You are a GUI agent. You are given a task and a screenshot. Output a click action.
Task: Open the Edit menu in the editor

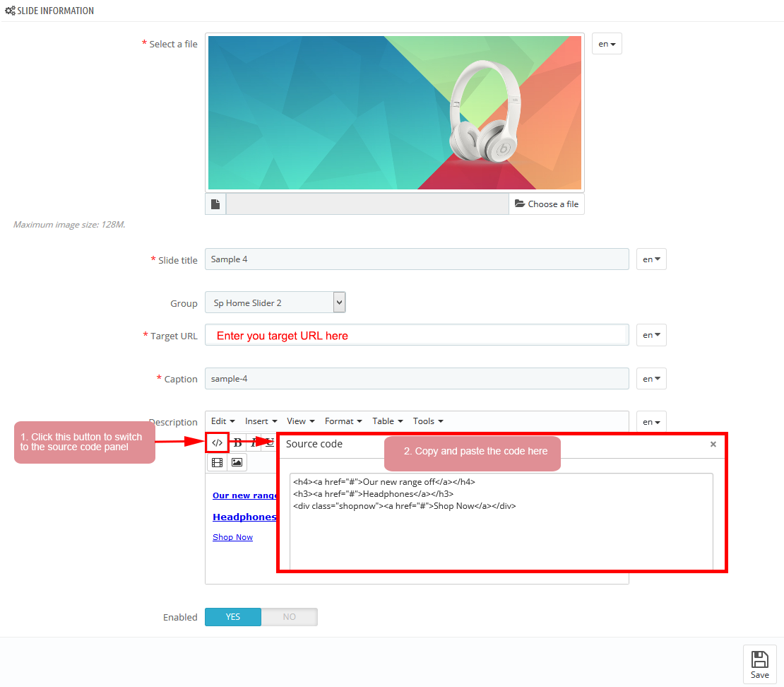[x=223, y=421]
